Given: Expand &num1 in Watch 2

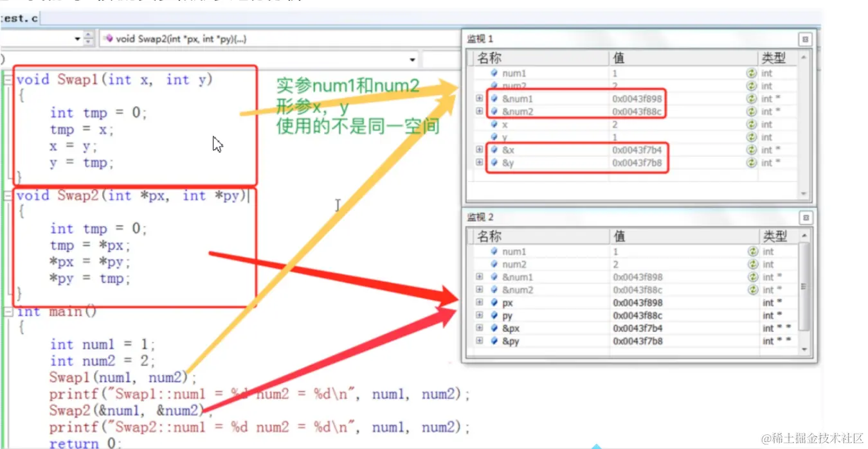Looking at the screenshot, I should (x=479, y=277).
